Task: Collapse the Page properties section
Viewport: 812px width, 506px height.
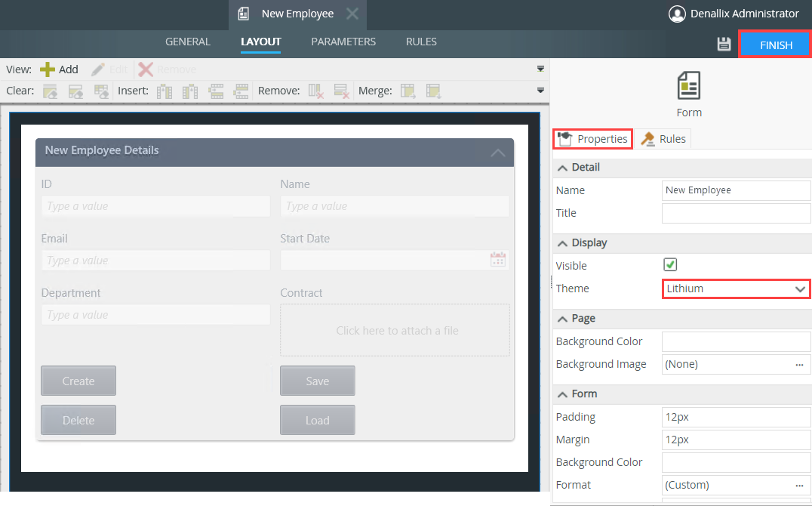Action: (563, 318)
